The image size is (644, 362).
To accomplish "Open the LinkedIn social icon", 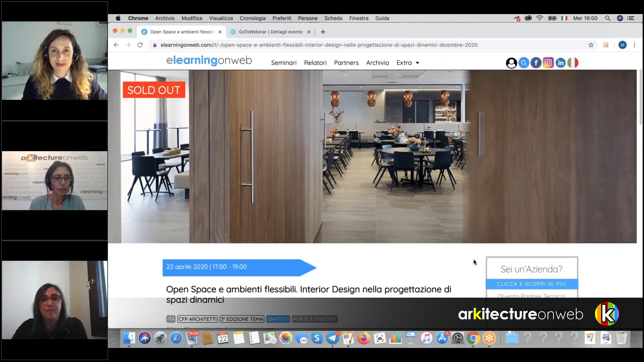I will click(561, 63).
